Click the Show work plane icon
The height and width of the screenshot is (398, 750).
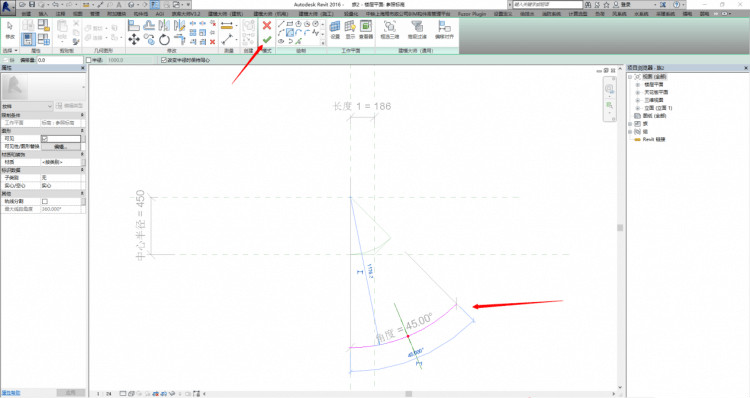click(351, 29)
